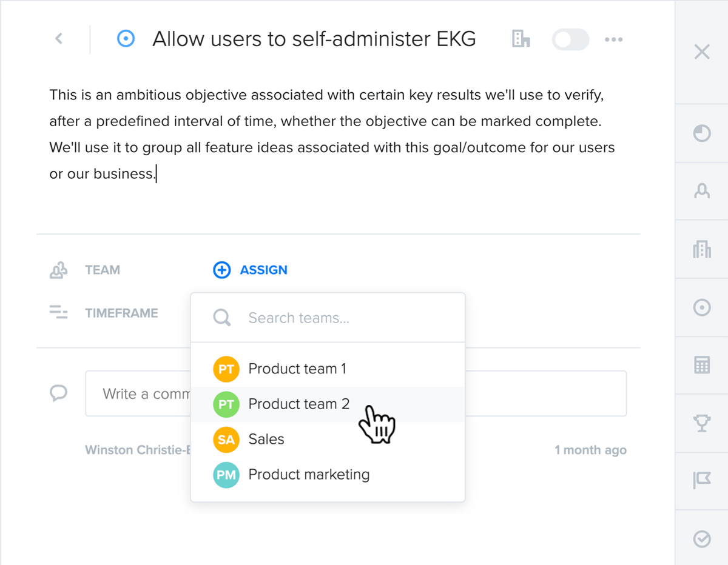
Task: Open the objectives target sidebar icon
Action: pyautogui.click(x=702, y=307)
